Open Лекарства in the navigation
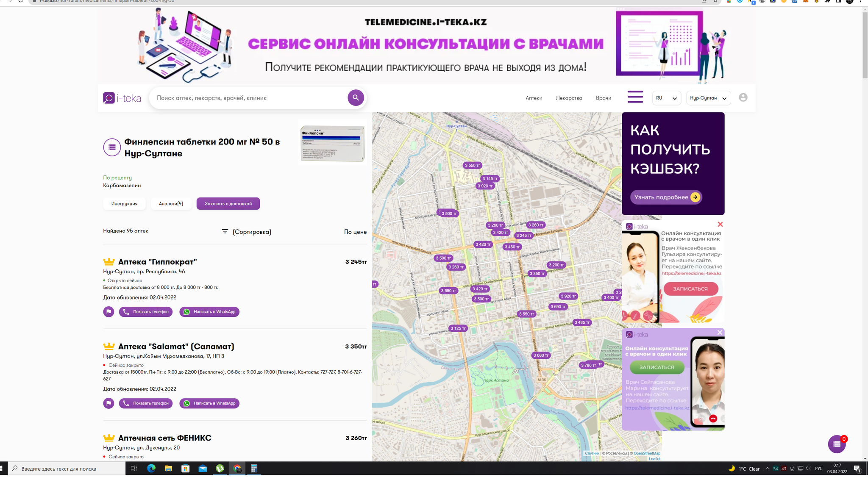The height and width of the screenshot is (477, 868). [569, 98]
